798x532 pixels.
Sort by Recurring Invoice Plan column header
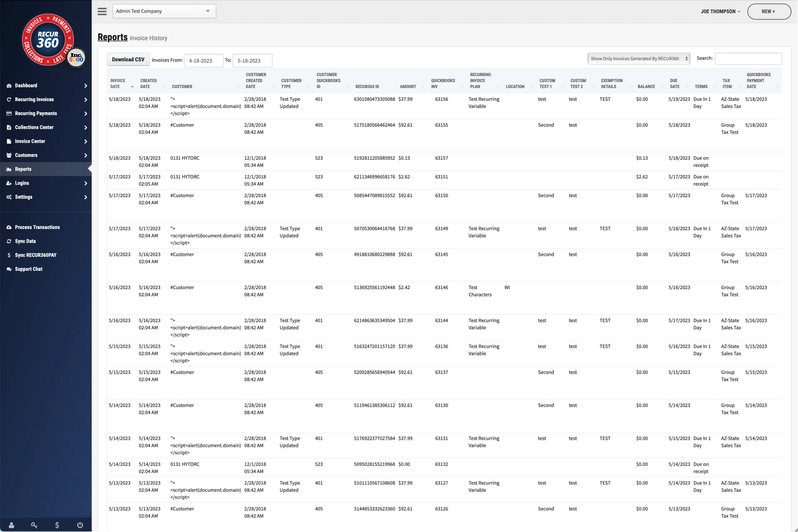point(485,81)
